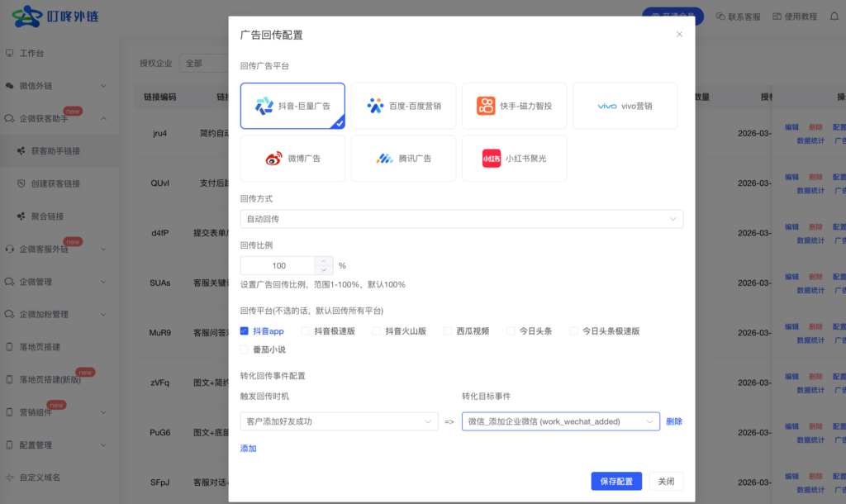Image resolution: width=846 pixels, height=504 pixels.
Task: Pick the 小红书聚光 platform card
Action: pyautogui.click(x=514, y=159)
